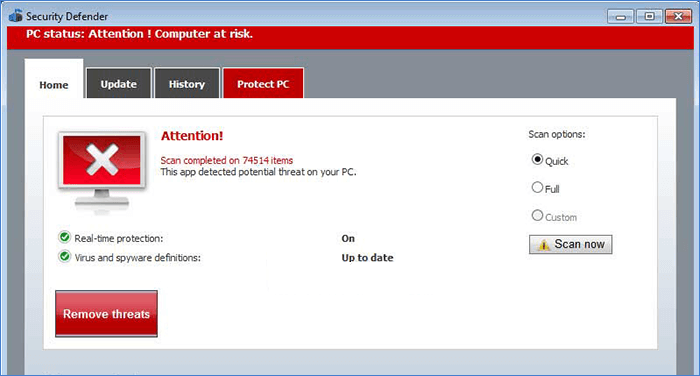Click the 'Attention!' heading
The width and height of the screenshot is (700, 376).
coord(192,136)
